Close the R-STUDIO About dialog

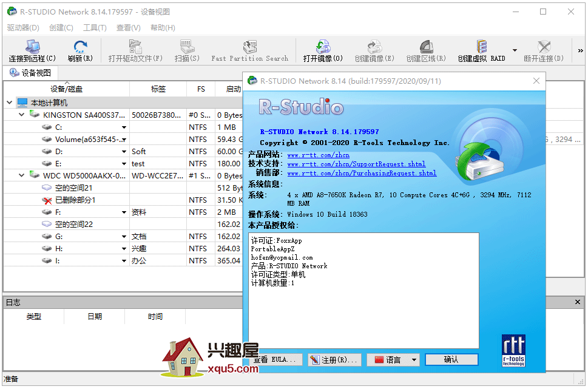click(536, 81)
